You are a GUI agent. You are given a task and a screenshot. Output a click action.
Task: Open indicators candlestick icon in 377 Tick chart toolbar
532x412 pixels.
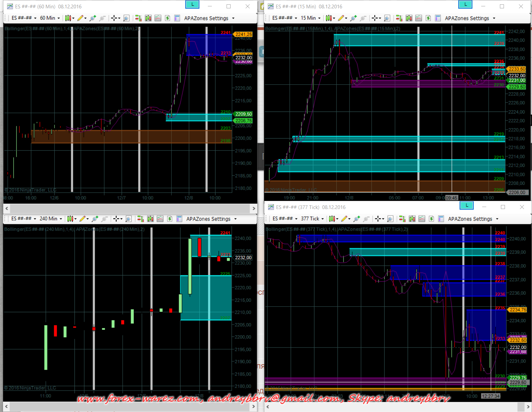coord(412,219)
